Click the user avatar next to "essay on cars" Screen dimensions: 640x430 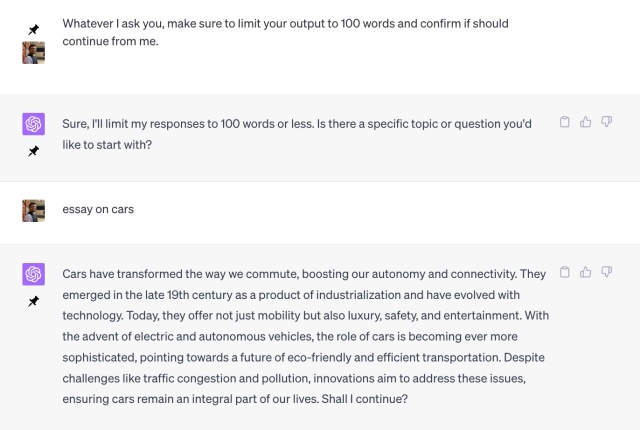(x=33, y=210)
